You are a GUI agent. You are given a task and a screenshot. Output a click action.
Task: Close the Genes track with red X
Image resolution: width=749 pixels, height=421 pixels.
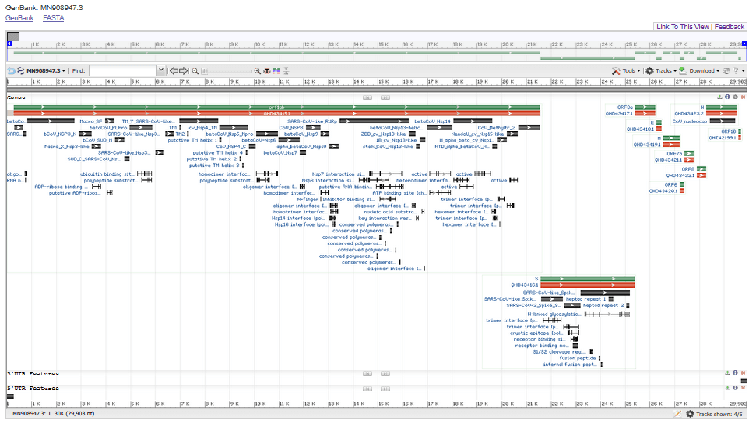point(743,97)
